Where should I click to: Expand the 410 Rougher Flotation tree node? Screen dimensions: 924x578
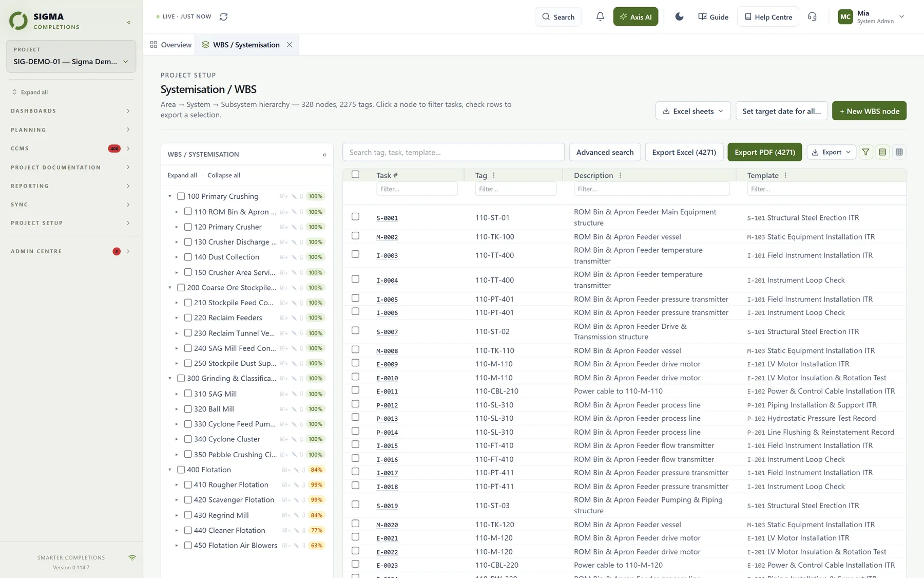[177, 484]
